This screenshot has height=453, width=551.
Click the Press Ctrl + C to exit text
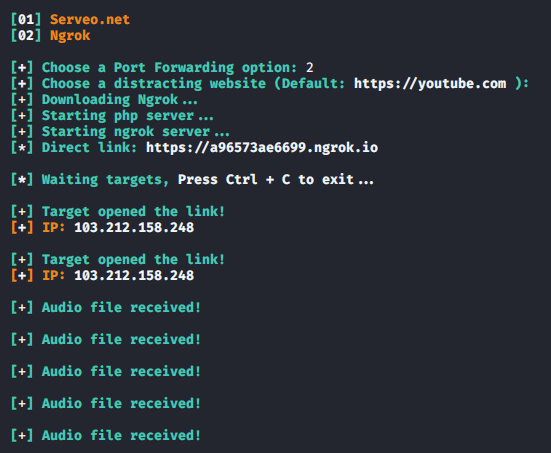coord(276,180)
